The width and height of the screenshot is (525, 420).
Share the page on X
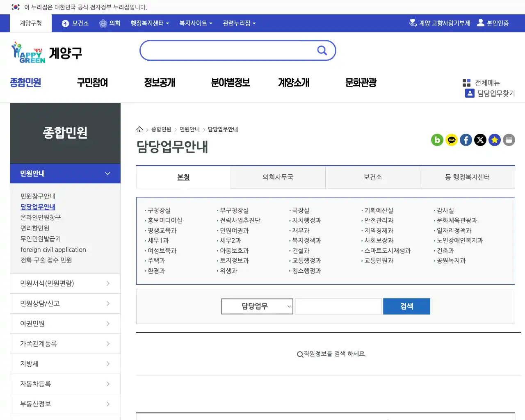click(480, 140)
